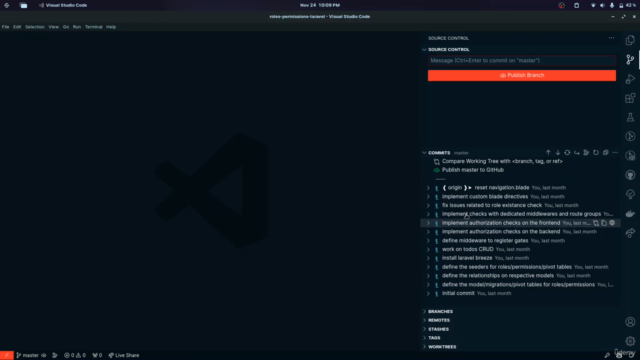
Task: Expand the 'reset navigation.blade' commit
Action: [x=428, y=188]
